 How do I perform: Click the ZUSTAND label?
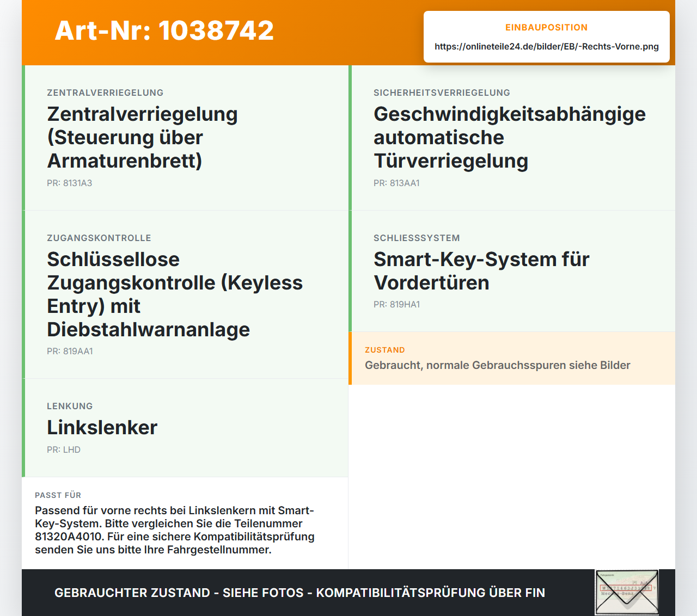pyautogui.click(x=385, y=350)
